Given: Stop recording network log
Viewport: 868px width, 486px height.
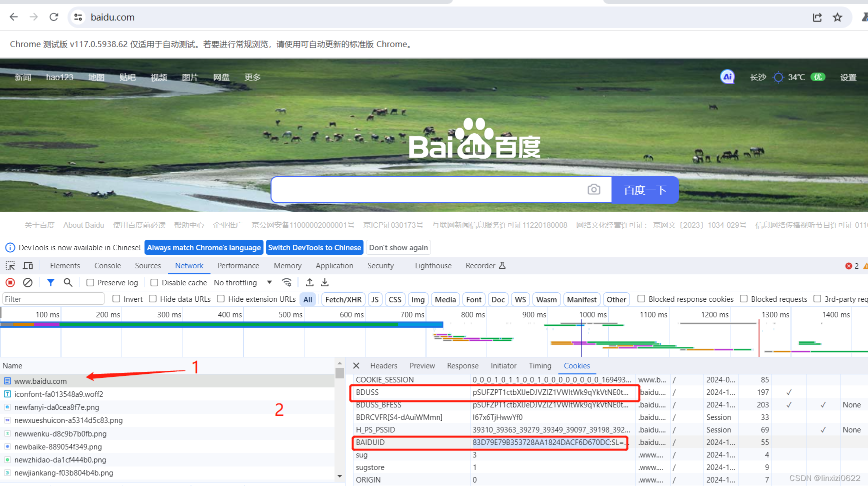Looking at the screenshot, I should 10,282.
